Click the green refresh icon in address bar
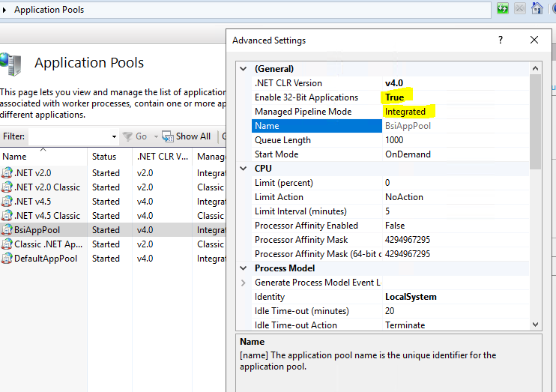 [x=503, y=9]
